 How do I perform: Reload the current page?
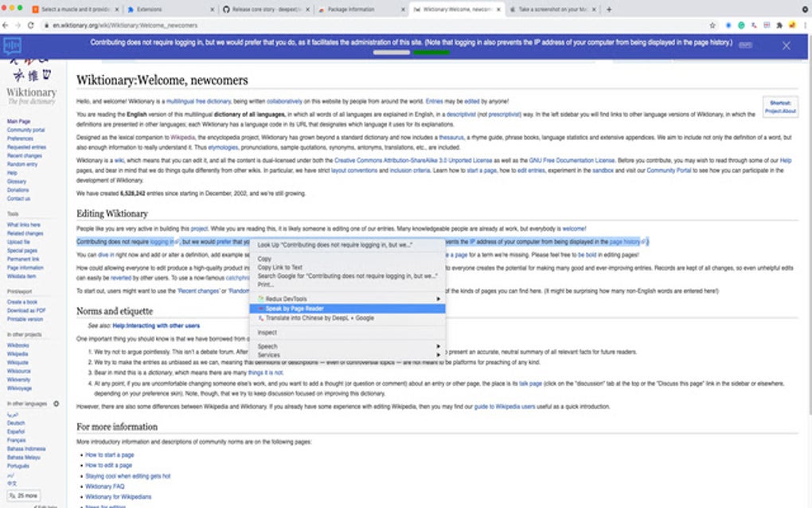(x=30, y=25)
